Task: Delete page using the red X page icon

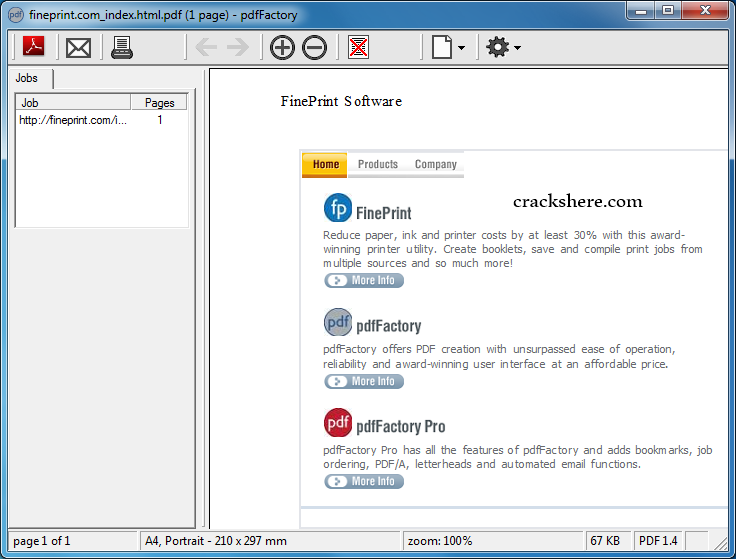Action: click(358, 47)
